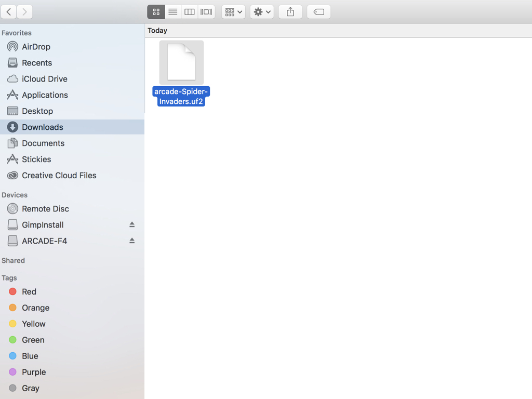Click the GimpInstall drive icon
Screen dimensions: 532x399
tap(12, 224)
